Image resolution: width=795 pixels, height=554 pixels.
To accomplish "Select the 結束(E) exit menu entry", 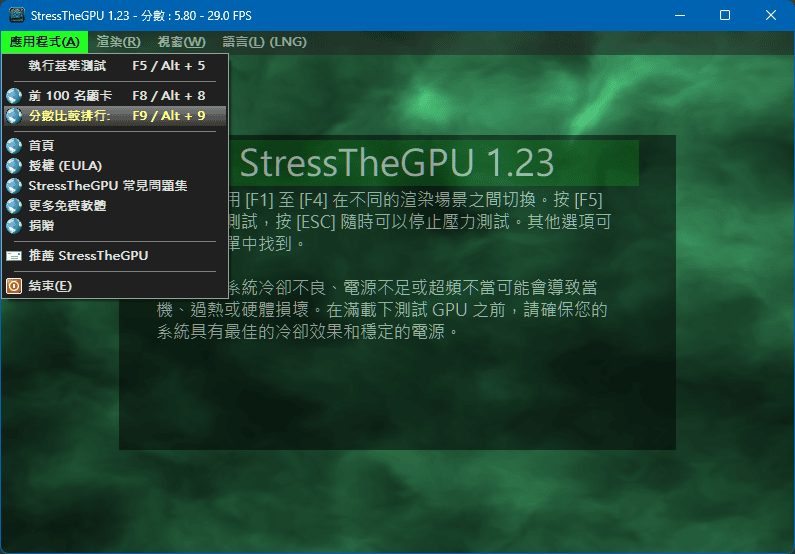I will tap(50, 287).
